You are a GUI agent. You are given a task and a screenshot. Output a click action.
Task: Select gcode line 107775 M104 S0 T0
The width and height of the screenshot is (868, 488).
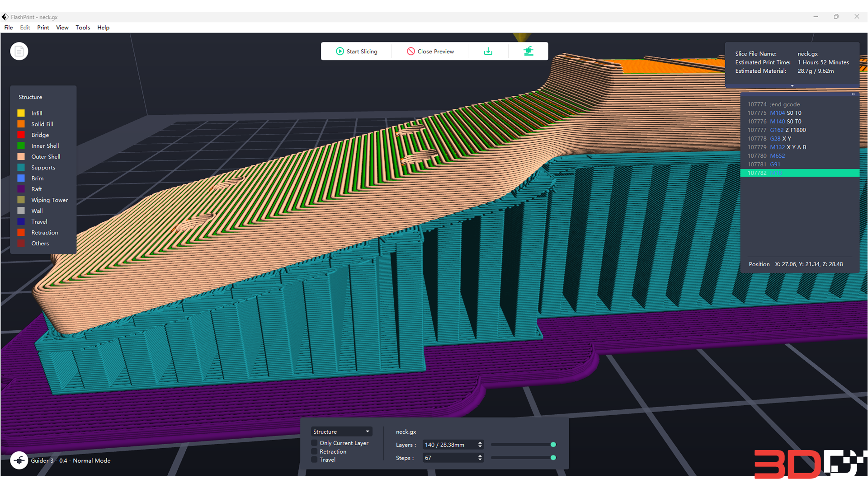click(x=799, y=113)
